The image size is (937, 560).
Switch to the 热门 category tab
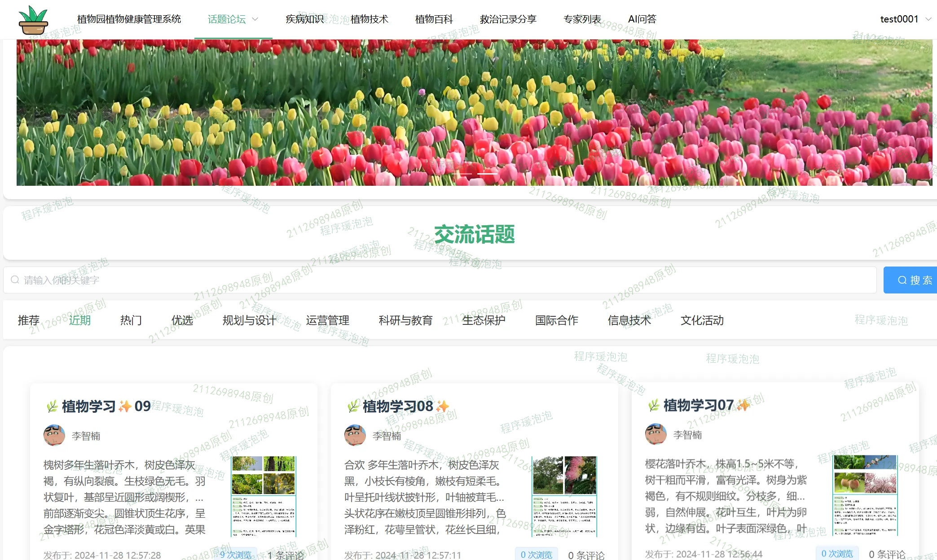tap(131, 320)
